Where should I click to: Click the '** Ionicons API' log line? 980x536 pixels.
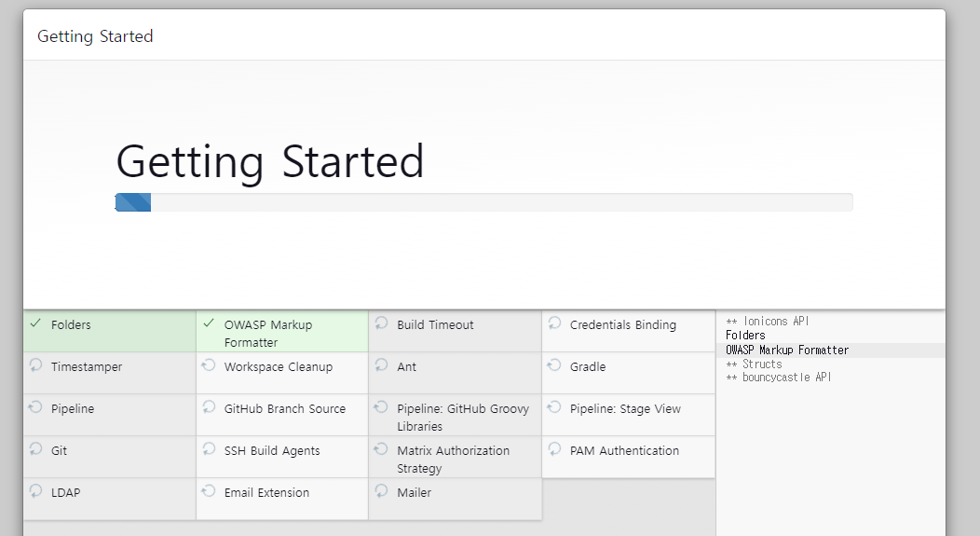tap(767, 321)
